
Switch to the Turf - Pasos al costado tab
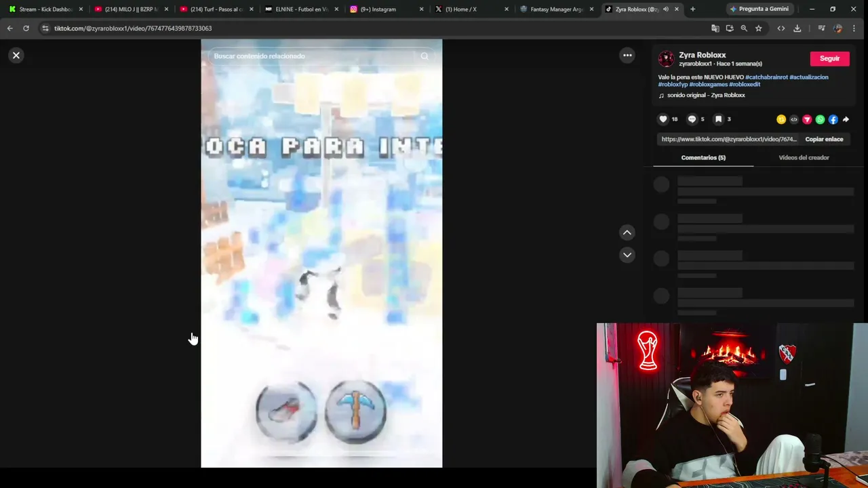pyautogui.click(x=216, y=9)
